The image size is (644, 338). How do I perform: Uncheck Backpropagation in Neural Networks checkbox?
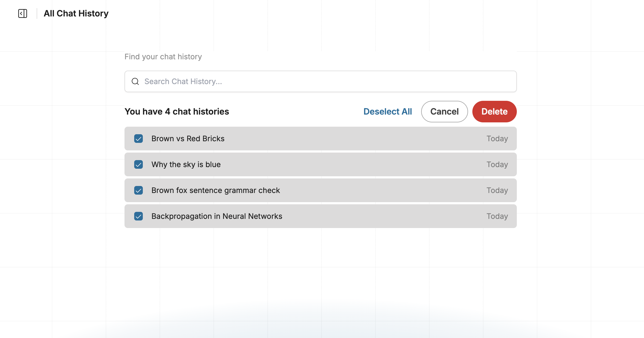click(x=139, y=216)
